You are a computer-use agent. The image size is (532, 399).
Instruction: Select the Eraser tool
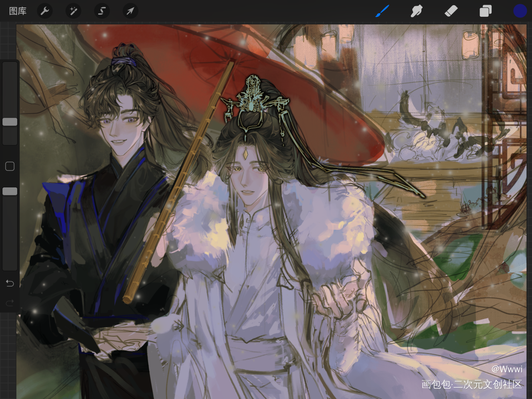(x=451, y=11)
